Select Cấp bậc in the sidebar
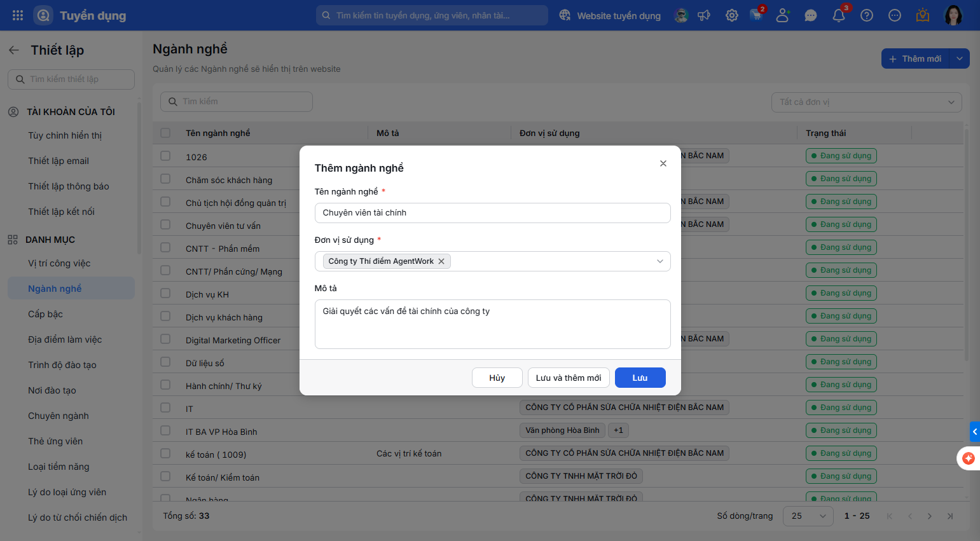 pyautogui.click(x=45, y=314)
